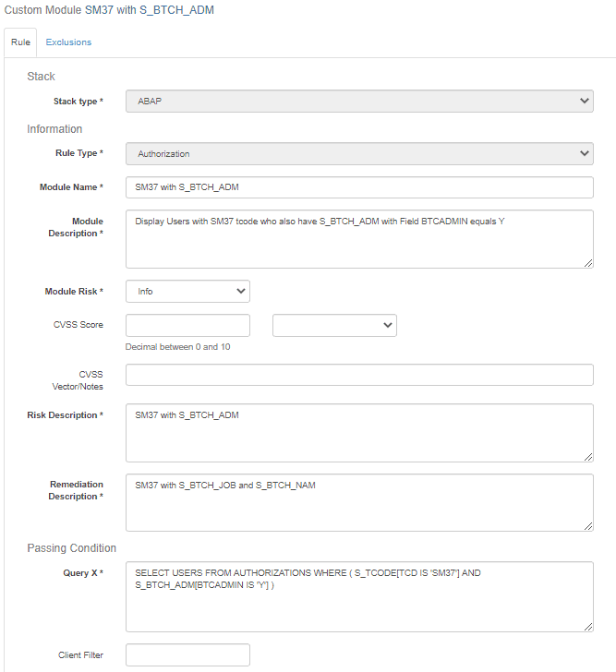Click into the Module Name field
Screen dimensions: 616x672
(359, 187)
